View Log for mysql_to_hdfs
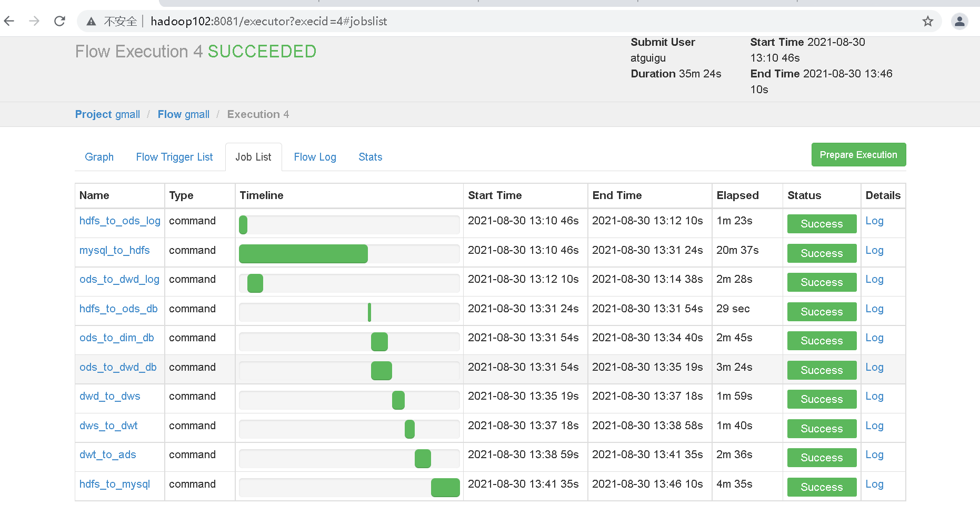The image size is (980, 514). [874, 250]
